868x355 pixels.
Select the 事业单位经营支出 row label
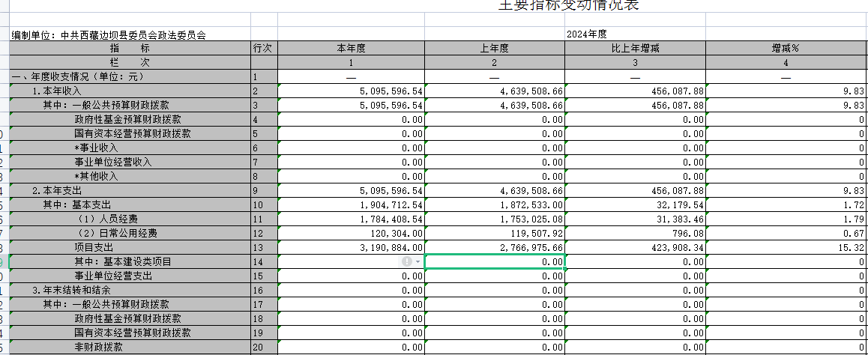tap(130, 276)
